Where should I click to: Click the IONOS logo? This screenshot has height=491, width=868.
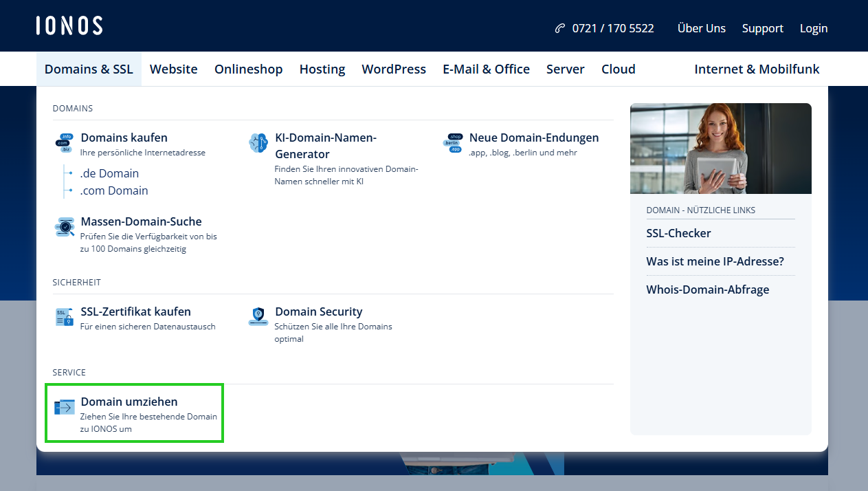coord(69,25)
